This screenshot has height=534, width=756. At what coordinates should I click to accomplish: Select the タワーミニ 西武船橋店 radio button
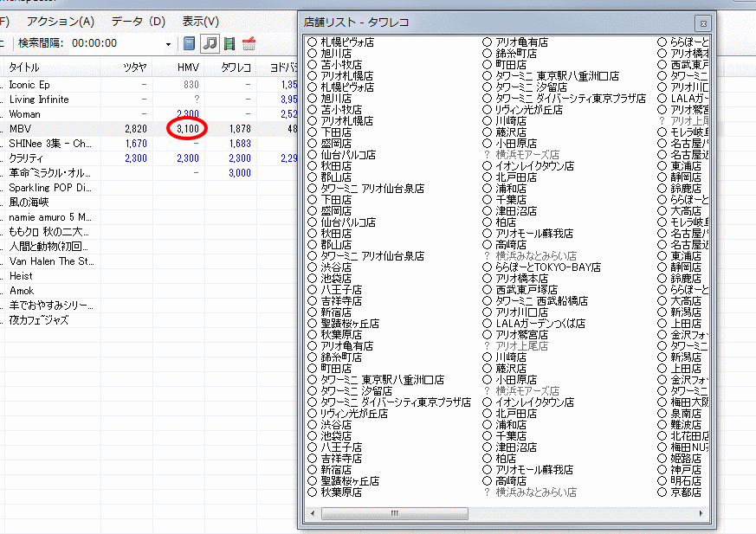(x=487, y=300)
